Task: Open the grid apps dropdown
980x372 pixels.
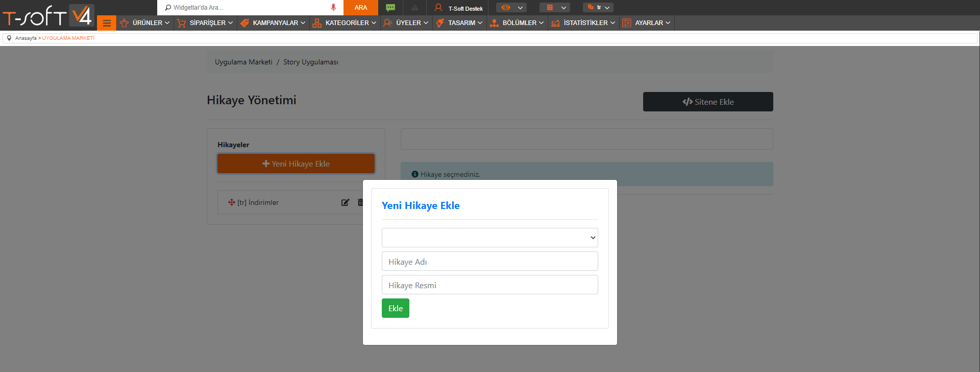Action: (555, 8)
